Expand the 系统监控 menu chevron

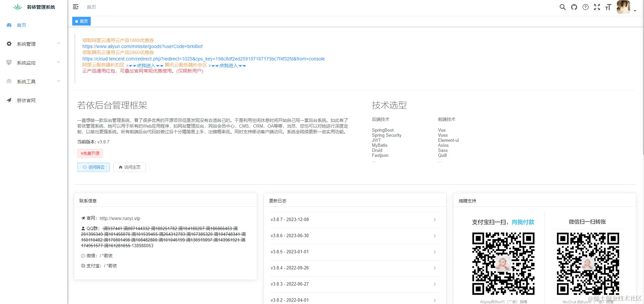click(x=58, y=62)
